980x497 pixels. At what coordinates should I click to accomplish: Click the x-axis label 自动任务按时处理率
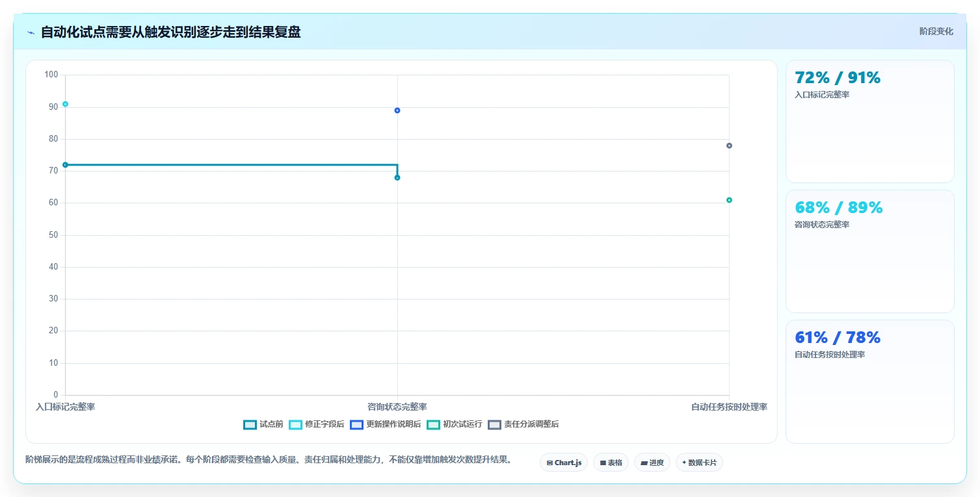tap(729, 407)
